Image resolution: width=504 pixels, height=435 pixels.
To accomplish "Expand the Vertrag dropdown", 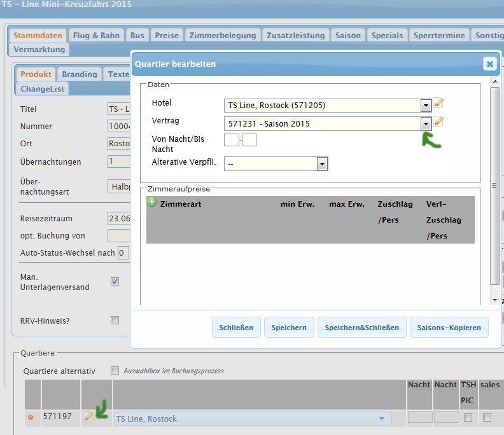I will click(426, 124).
